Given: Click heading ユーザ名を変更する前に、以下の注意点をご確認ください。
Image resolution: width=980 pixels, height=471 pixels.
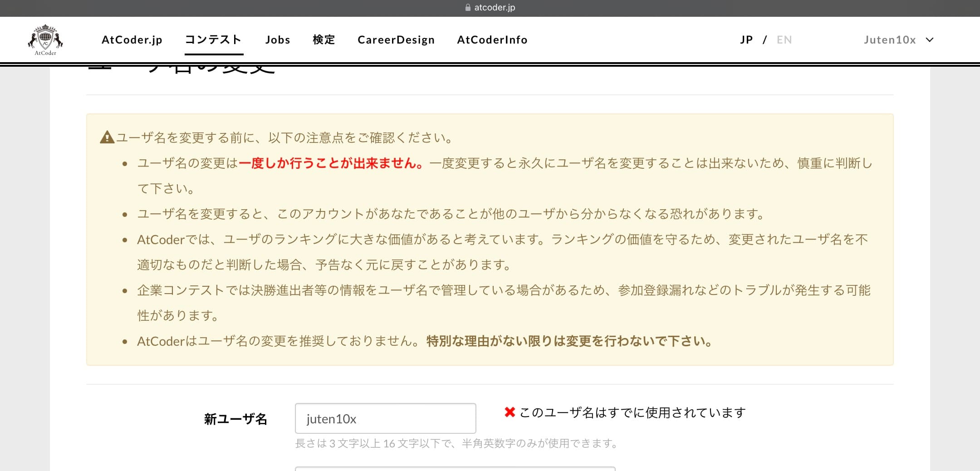Looking at the screenshot, I should pyautogui.click(x=285, y=137).
